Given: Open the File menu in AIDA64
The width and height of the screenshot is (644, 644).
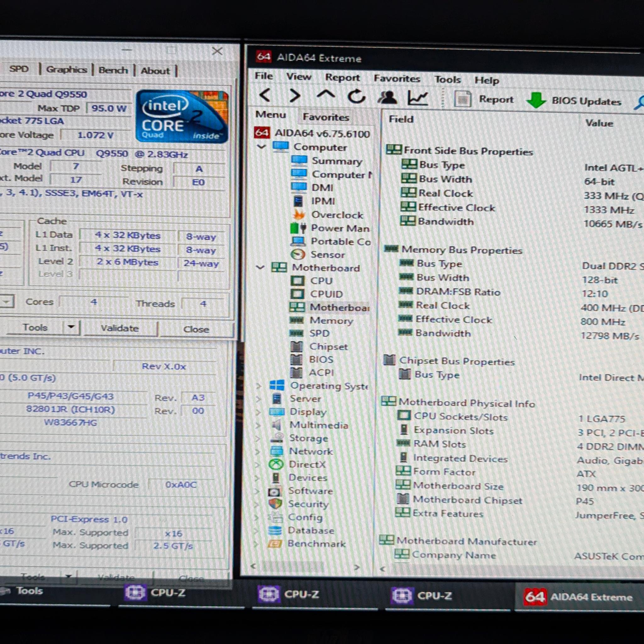Looking at the screenshot, I should point(264,76).
